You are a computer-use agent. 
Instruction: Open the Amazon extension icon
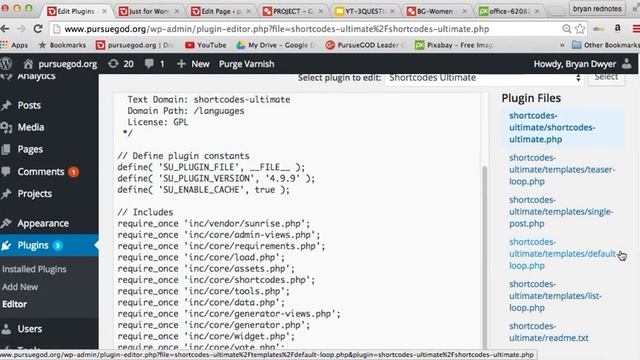[618, 28]
